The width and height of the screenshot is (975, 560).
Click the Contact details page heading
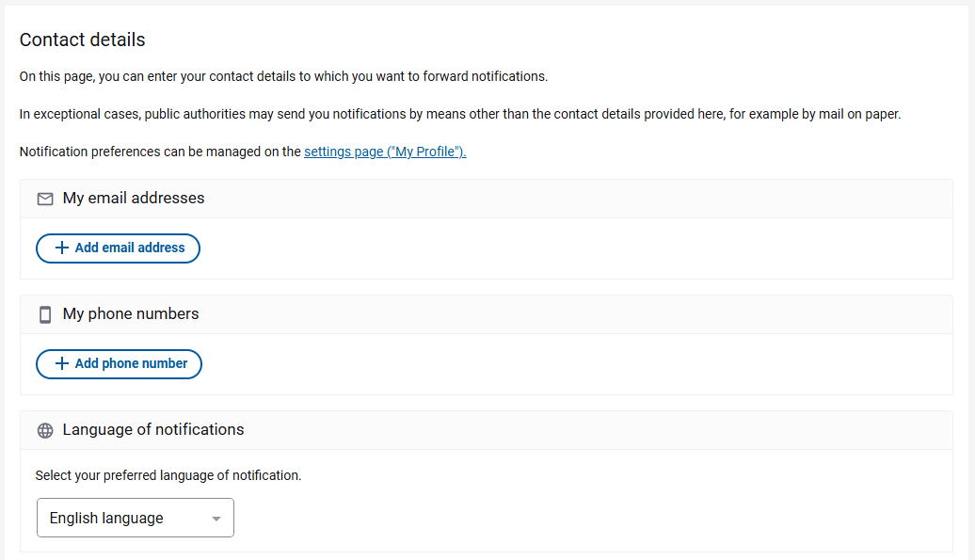(83, 40)
